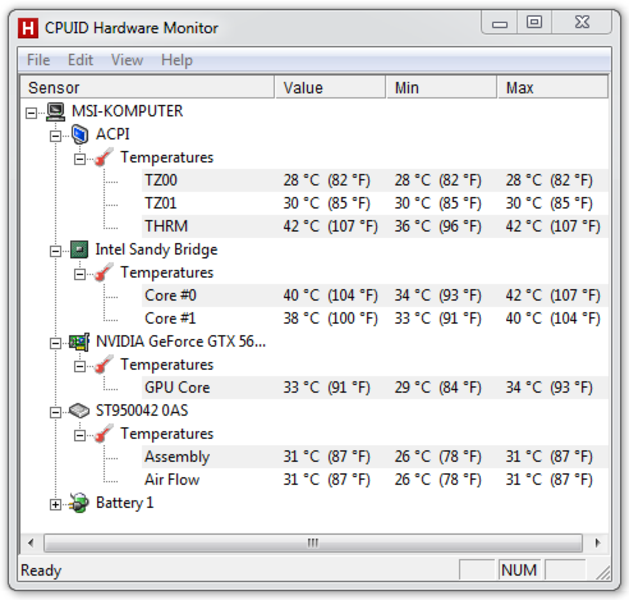Click the window resize grip corner
The height and width of the screenshot is (600, 629).
pyautogui.click(x=603, y=572)
